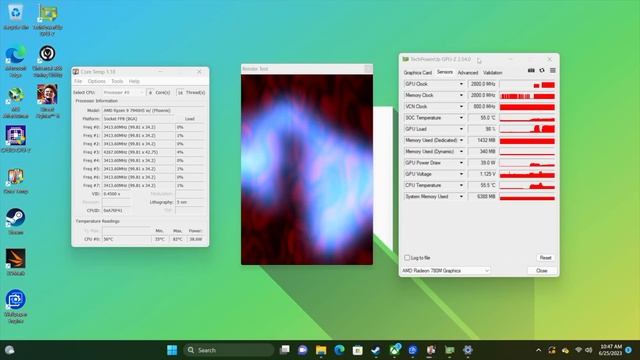Screen dimensions: 640x360
Task: Open the Microsoft Edge desktop shortcut
Action: [x=16, y=60]
